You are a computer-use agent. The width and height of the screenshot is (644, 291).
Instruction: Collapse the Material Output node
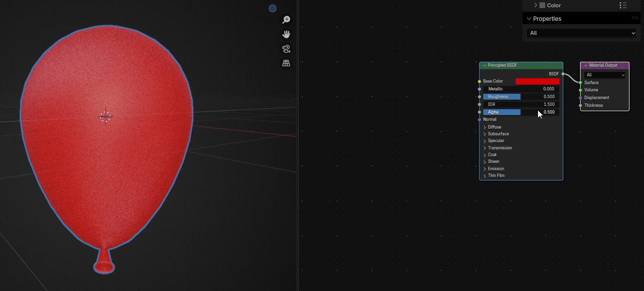coord(585,65)
